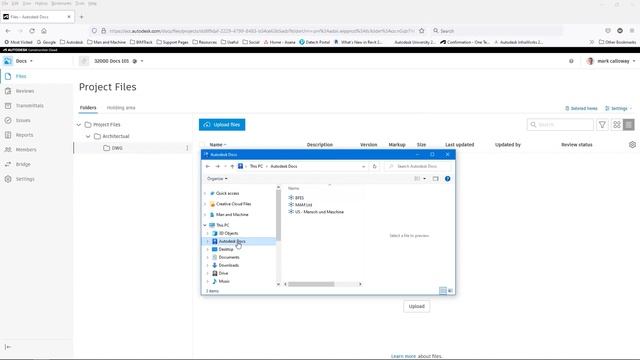This screenshot has width=640, height=360.
Task: Collapse the left sidebar with arrow icon
Action: coord(8,347)
